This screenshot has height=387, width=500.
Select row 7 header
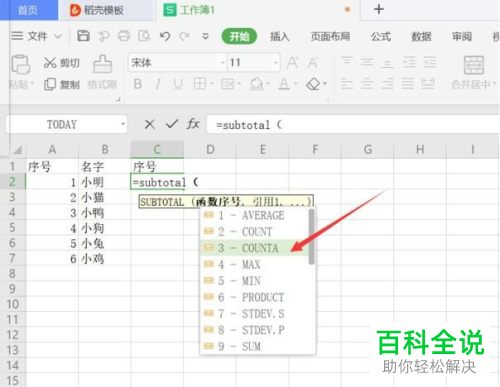click(13, 258)
